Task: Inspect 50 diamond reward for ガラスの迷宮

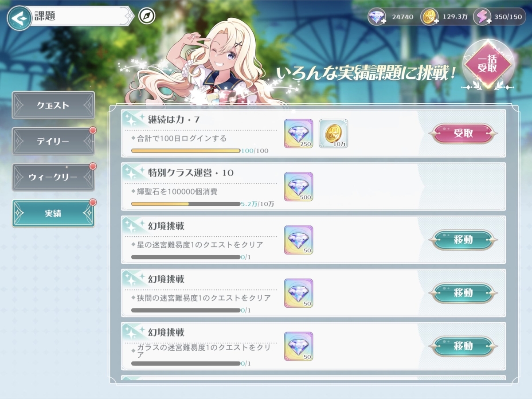Action: click(298, 346)
